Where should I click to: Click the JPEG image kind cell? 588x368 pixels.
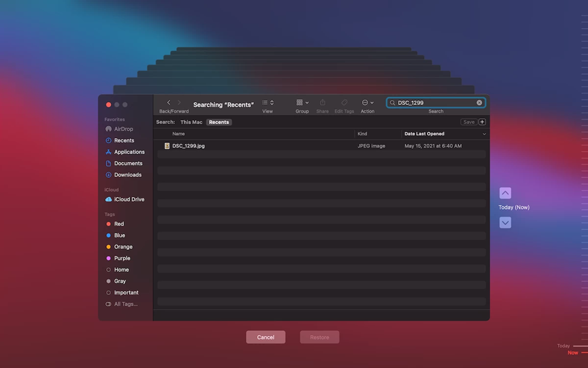pyautogui.click(x=371, y=146)
